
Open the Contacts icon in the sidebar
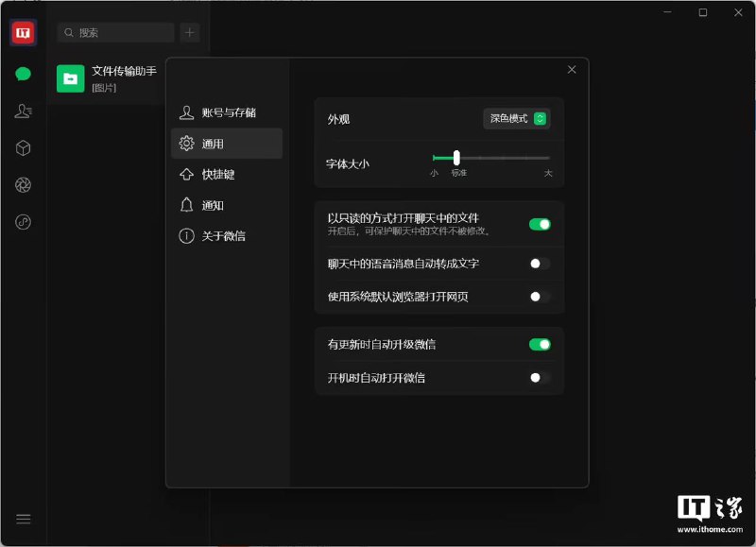pos(22,111)
